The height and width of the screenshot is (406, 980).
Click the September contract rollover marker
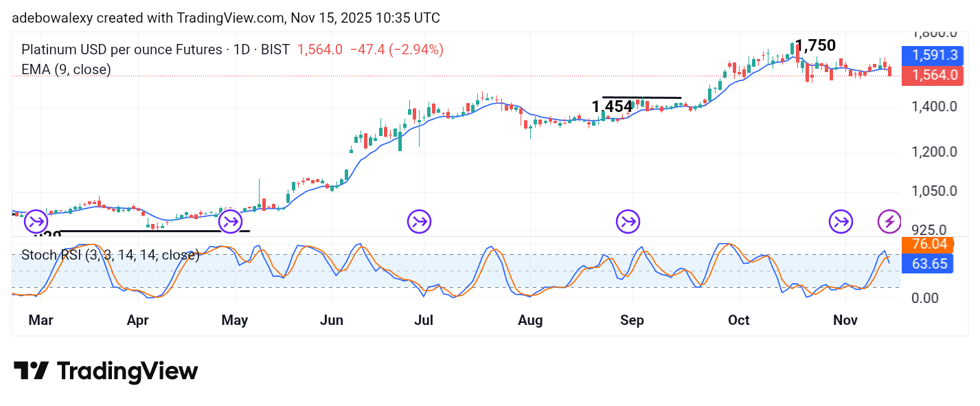pyautogui.click(x=627, y=221)
